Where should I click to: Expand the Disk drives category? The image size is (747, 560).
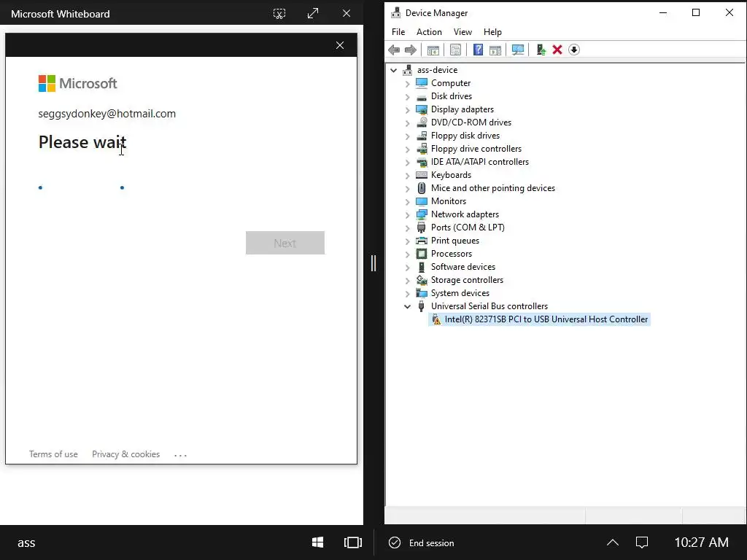click(407, 96)
